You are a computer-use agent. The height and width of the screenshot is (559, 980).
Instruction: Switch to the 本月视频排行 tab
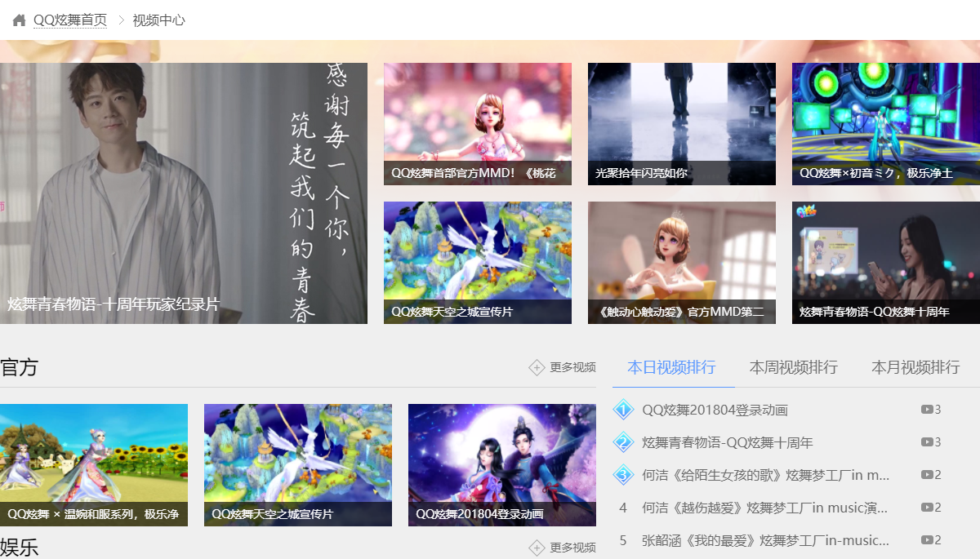click(x=915, y=367)
